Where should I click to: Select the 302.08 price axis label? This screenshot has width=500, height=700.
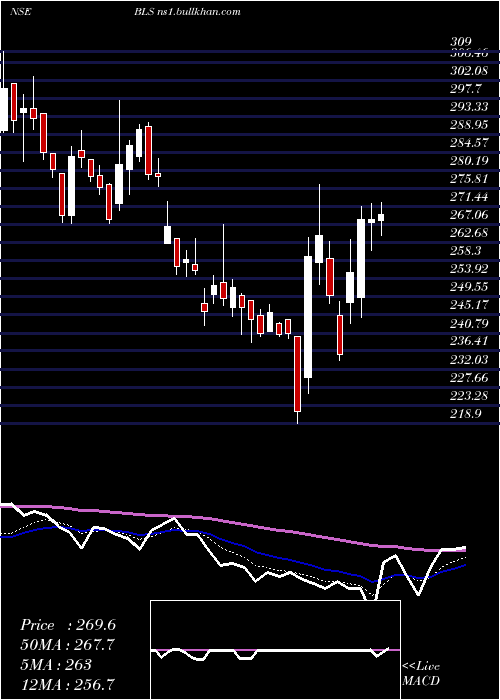(x=470, y=71)
